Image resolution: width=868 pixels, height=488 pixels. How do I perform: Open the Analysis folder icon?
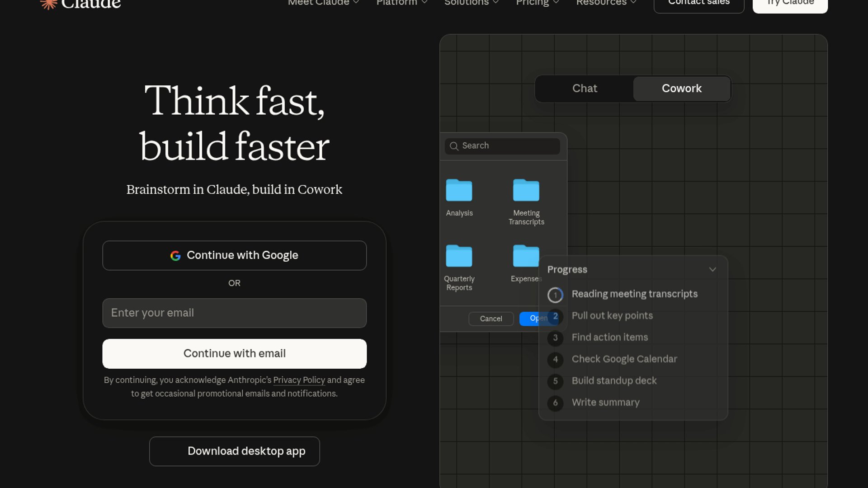459,190
